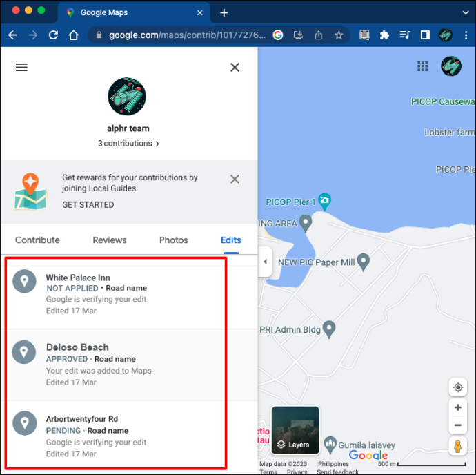
Task: Close the Google Maps browser tab
Action: pyautogui.click(x=200, y=12)
